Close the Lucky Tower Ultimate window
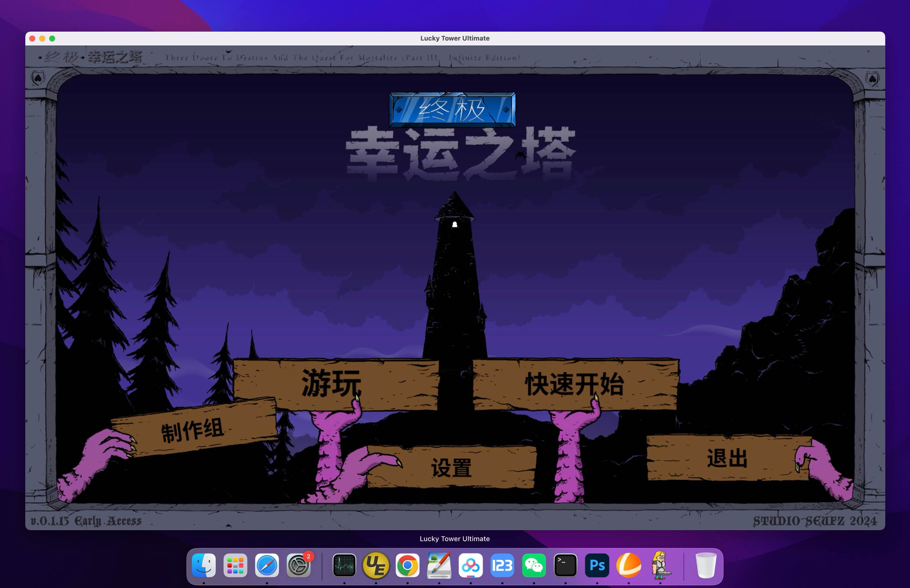The image size is (910, 588). coord(33,39)
